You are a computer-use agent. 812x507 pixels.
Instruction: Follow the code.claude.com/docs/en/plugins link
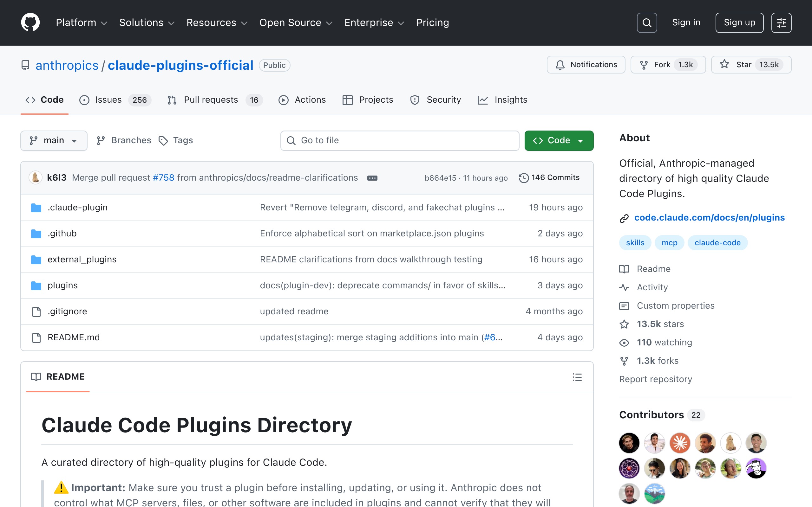click(x=709, y=217)
